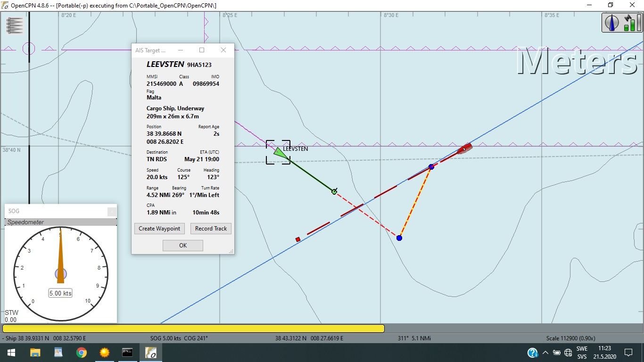Click the speedometer dial needle hub

[61, 273]
